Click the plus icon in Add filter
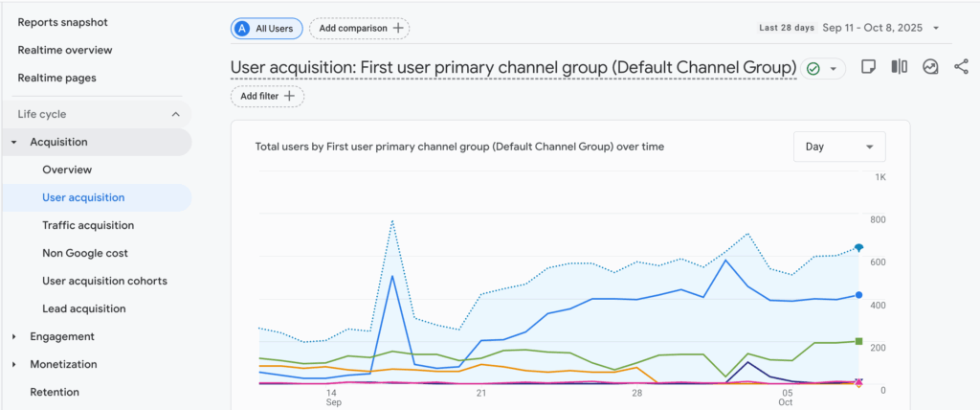980x410 pixels. pyautogui.click(x=289, y=96)
